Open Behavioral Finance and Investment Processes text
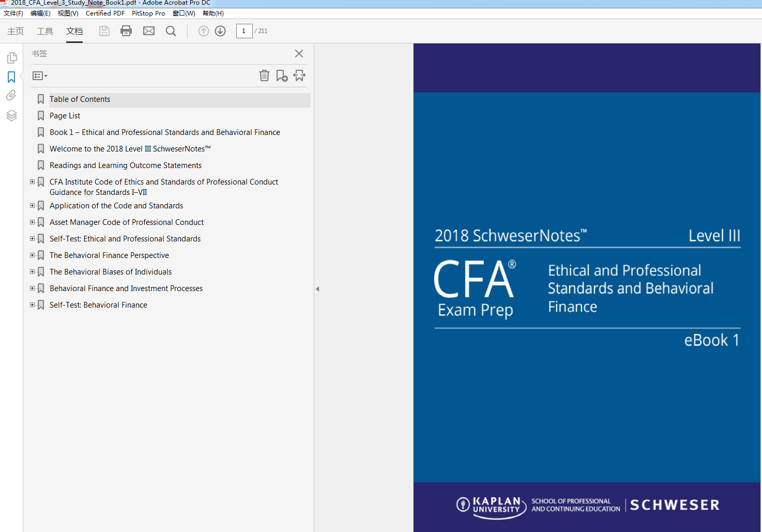This screenshot has height=532, width=762. point(126,288)
